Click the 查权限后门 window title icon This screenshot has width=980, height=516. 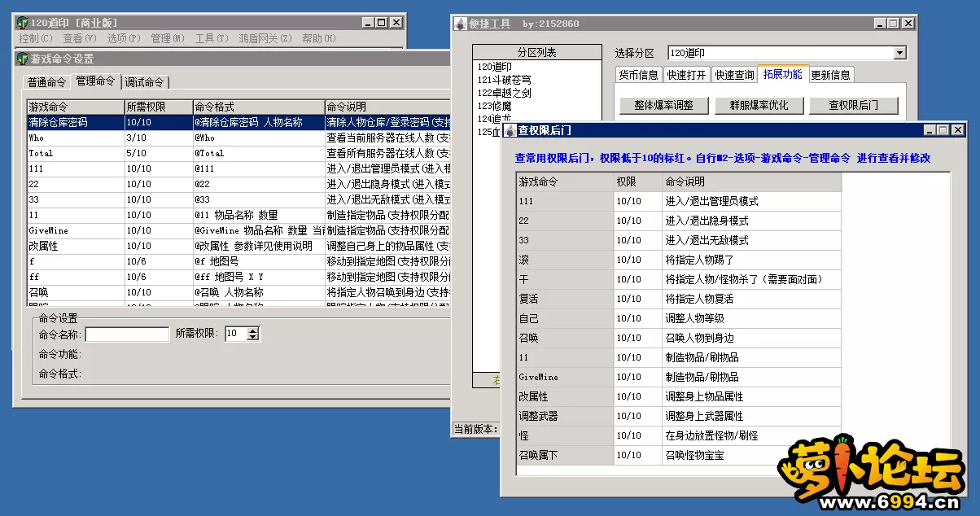(x=510, y=130)
